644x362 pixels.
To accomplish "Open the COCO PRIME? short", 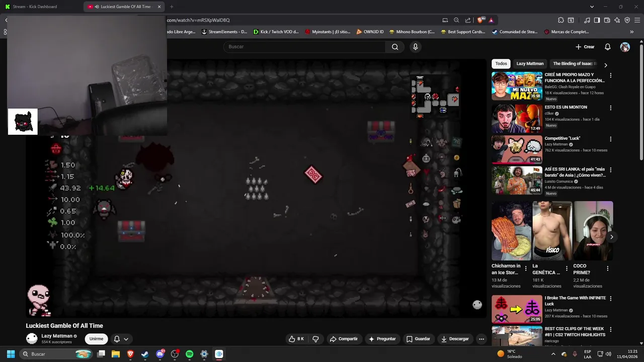I will pyautogui.click(x=593, y=231).
